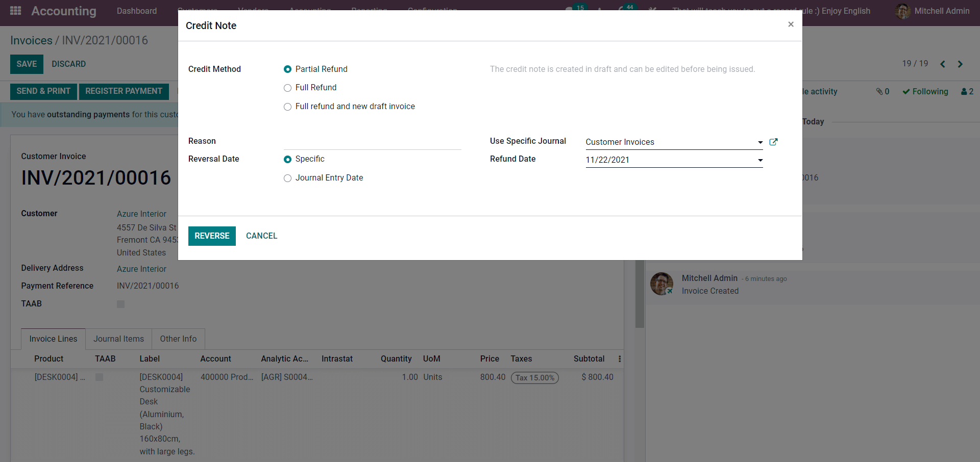Switch to the Other Info tab
The width and height of the screenshot is (980, 462).
point(178,339)
